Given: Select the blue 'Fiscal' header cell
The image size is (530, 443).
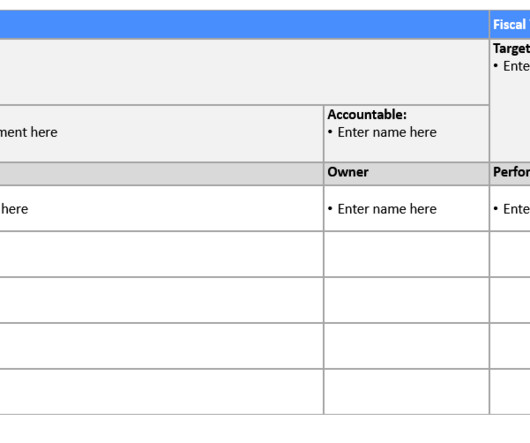Looking at the screenshot, I should tap(510, 25).
